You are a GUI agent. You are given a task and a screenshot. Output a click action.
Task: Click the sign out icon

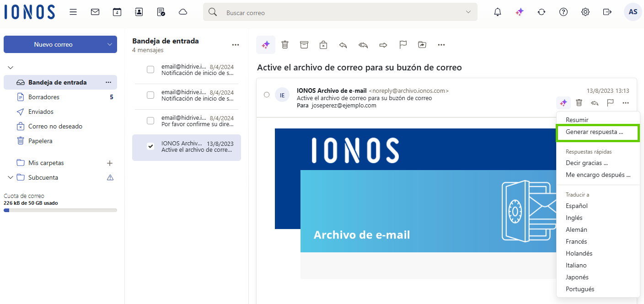pyautogui.click(x=607, y=12)
